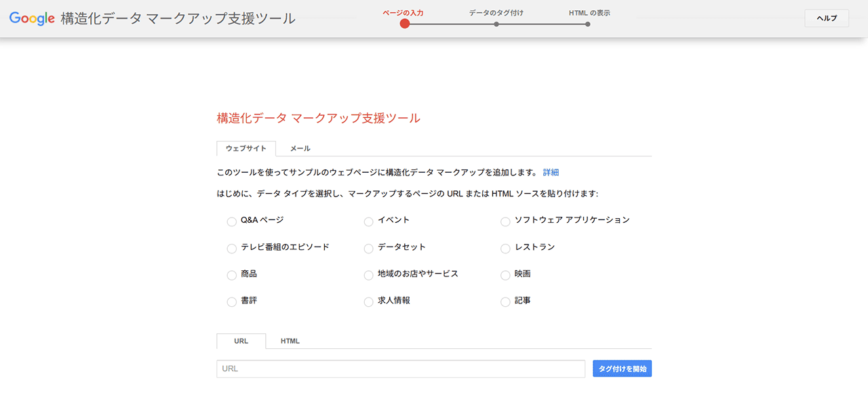Choose ソフトウェア アプリケーション data type
868x399 pixels.
(505, 222)
